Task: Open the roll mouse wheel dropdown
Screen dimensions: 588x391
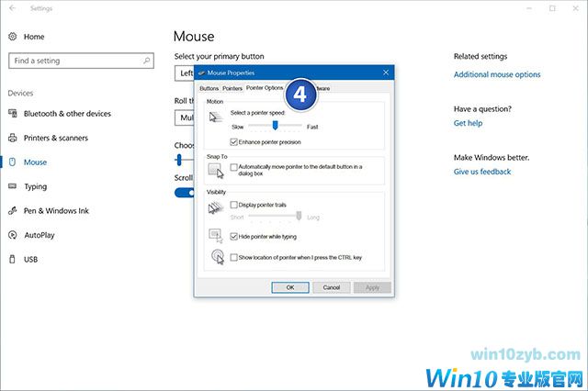Action: (x=184, y=117)
